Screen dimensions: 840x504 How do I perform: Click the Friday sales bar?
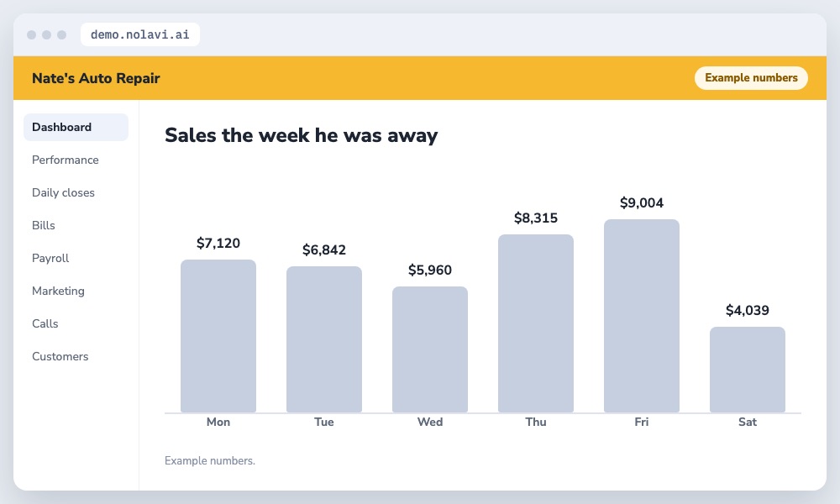[x=641, y=316]
